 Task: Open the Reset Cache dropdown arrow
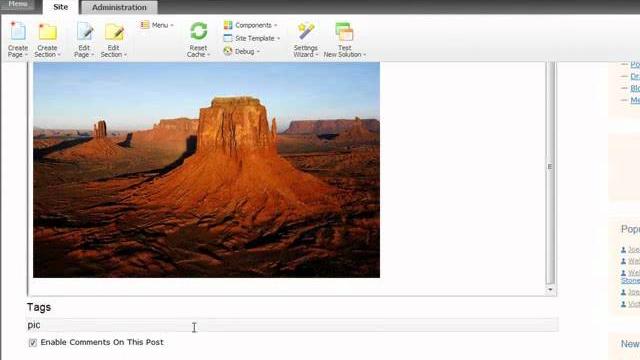click(209, 55)
